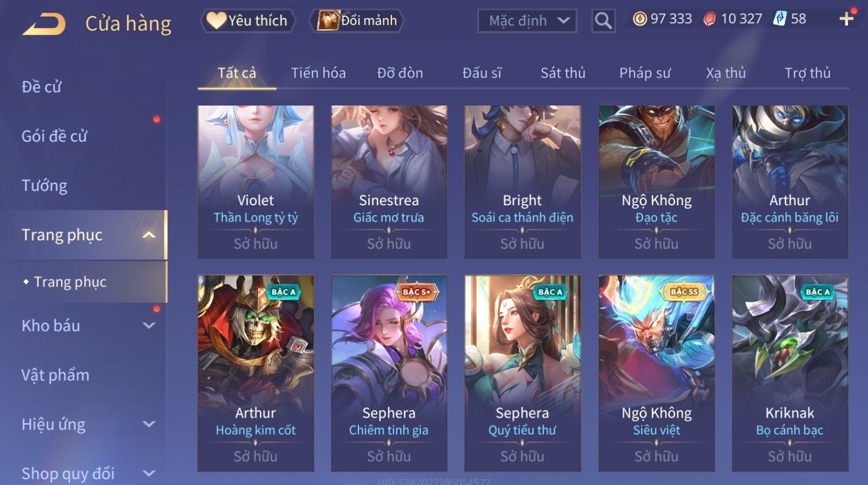Expand the Hiệu ứng sidebar section
This screenshot has height=485, width=868.
149,424
